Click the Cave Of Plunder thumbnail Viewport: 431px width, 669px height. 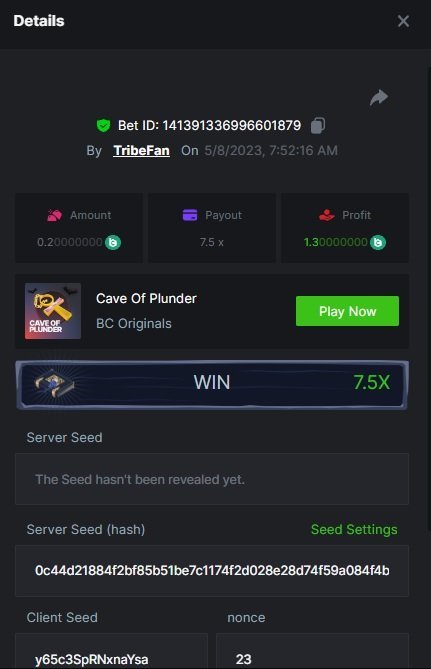tap(53, 311)
